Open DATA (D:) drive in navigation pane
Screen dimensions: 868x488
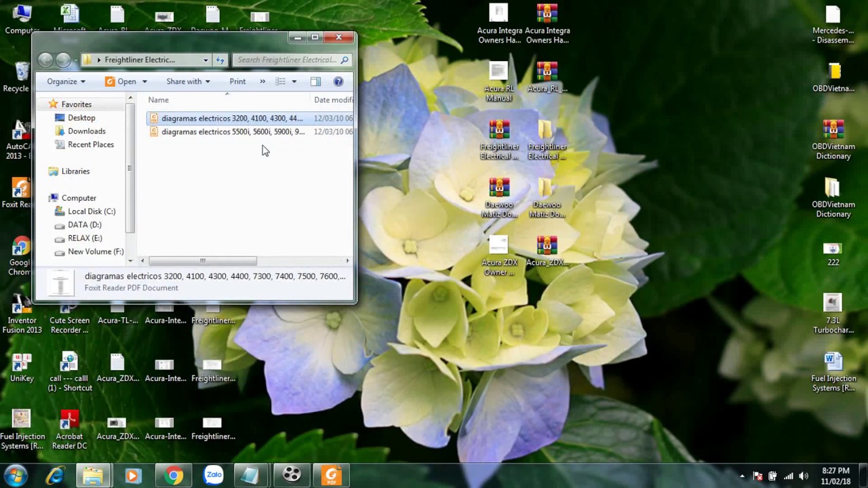[x=84, y=225]
